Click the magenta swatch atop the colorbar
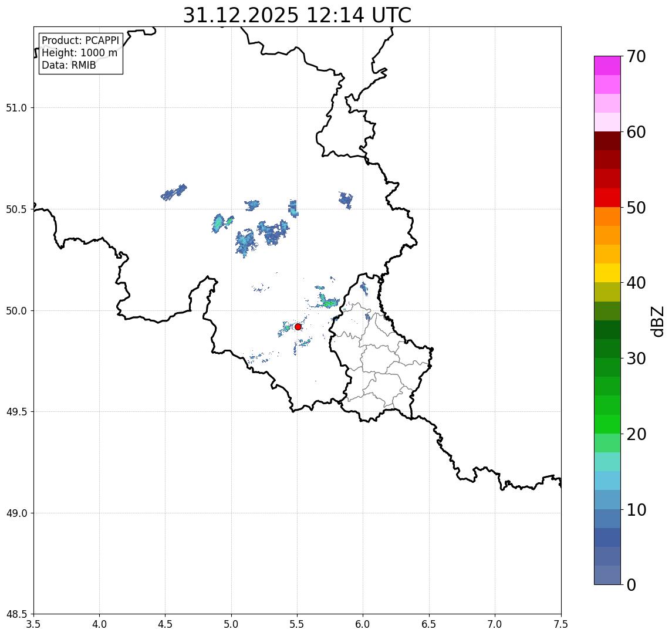672x636 pixels. 607,66
